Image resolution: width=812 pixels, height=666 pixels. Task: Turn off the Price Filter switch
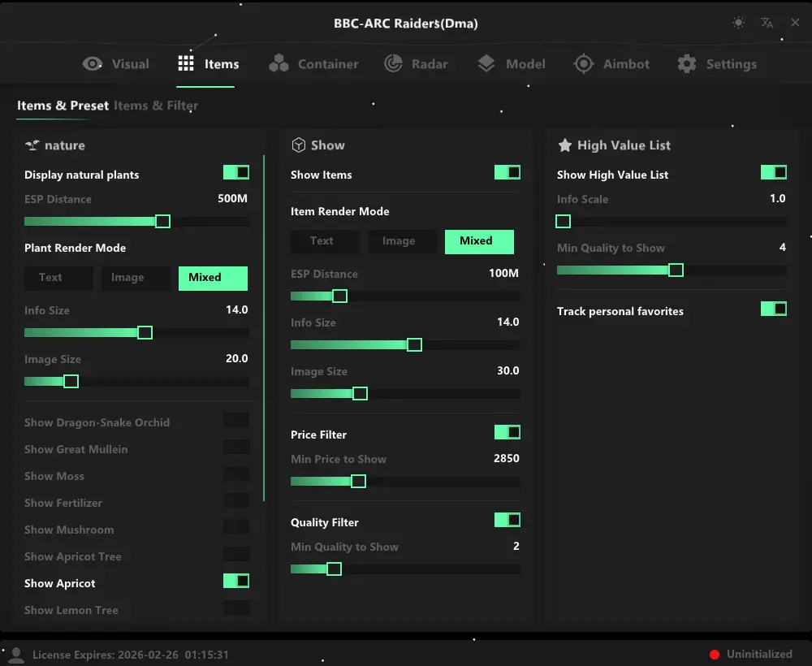coord(508,433)
